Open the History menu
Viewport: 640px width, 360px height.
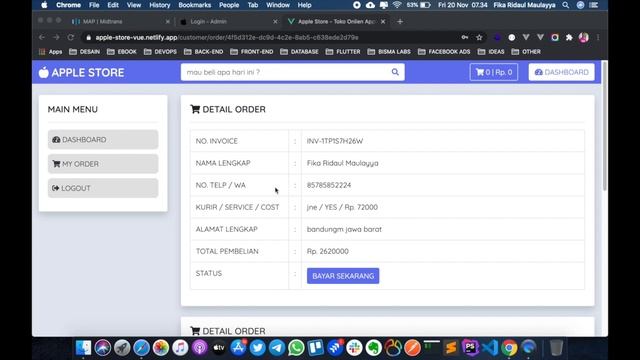[x=160, y=5]
